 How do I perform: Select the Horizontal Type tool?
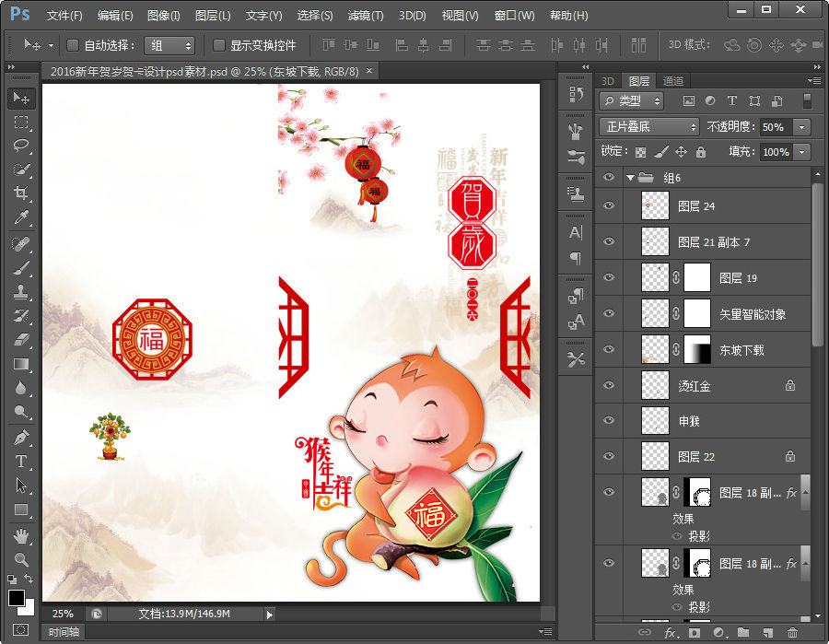[21, 462]
